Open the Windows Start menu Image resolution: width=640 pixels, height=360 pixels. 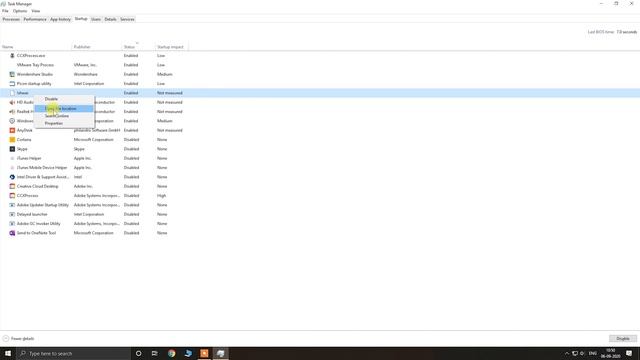[8, 353]
